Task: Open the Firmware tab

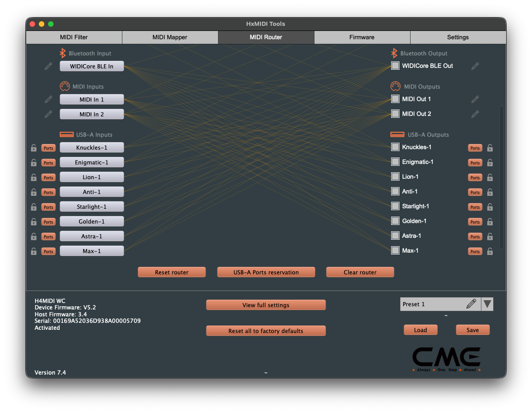Action: (x=362, y=37)
